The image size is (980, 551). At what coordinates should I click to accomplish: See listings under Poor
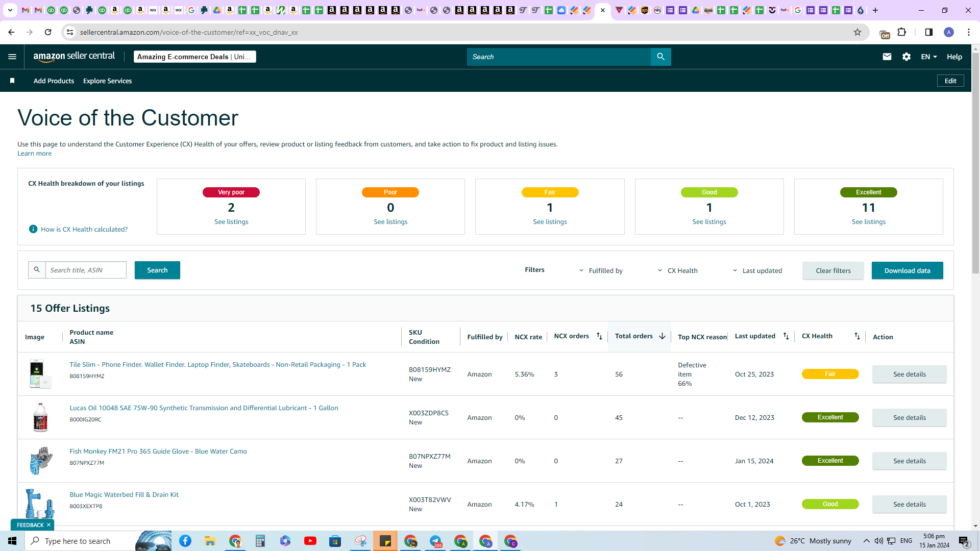[390, 221]
